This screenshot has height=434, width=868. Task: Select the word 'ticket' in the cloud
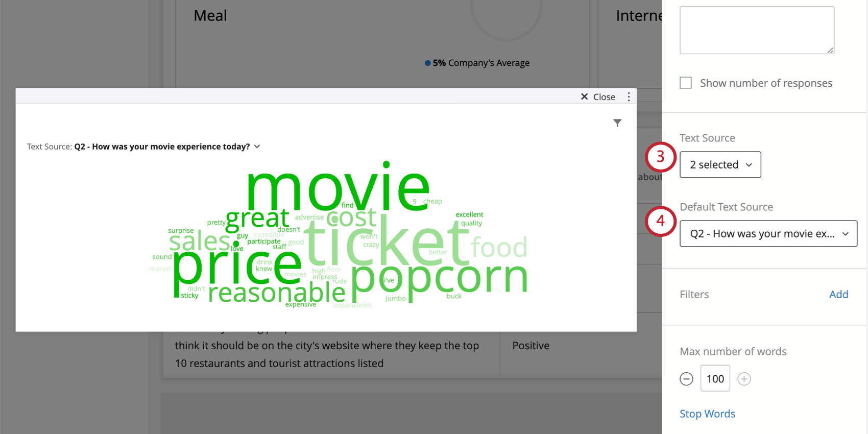[387, 240]
